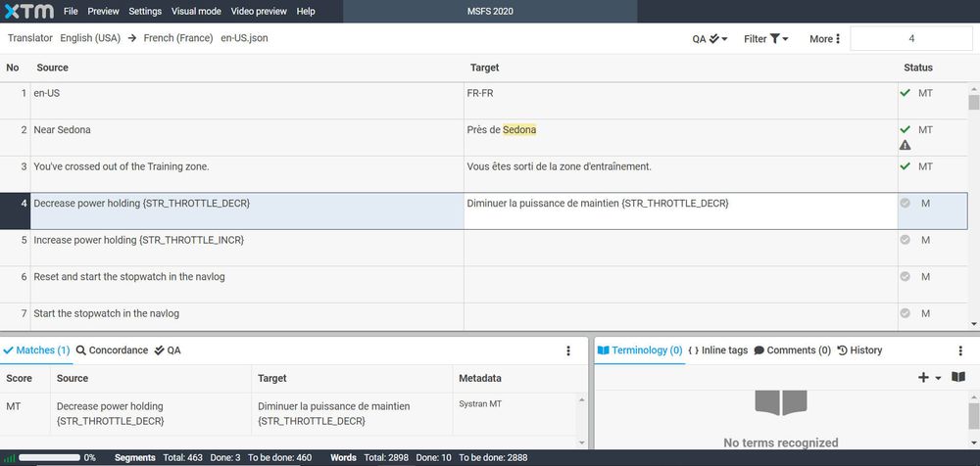Click the progress bar in the status bar
Image resolution: width=980 pixels, height=466 pixels.
click(x=49, y=458)
